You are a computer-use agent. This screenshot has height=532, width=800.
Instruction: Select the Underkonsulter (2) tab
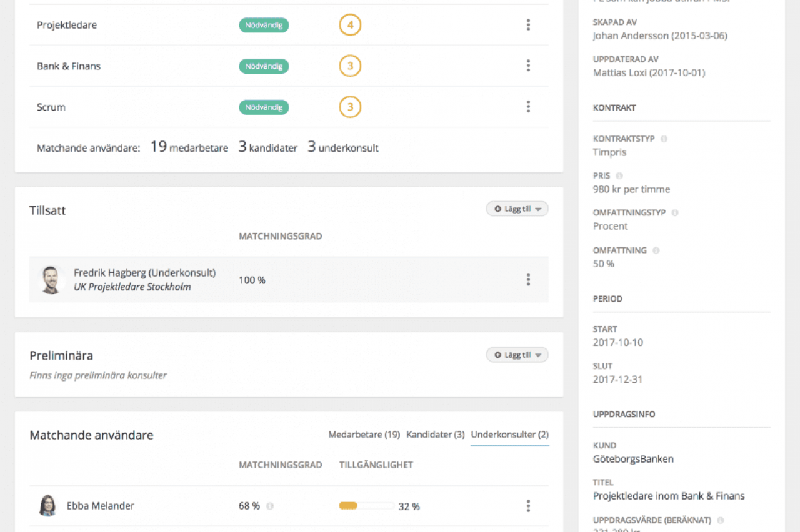[509, 435]
